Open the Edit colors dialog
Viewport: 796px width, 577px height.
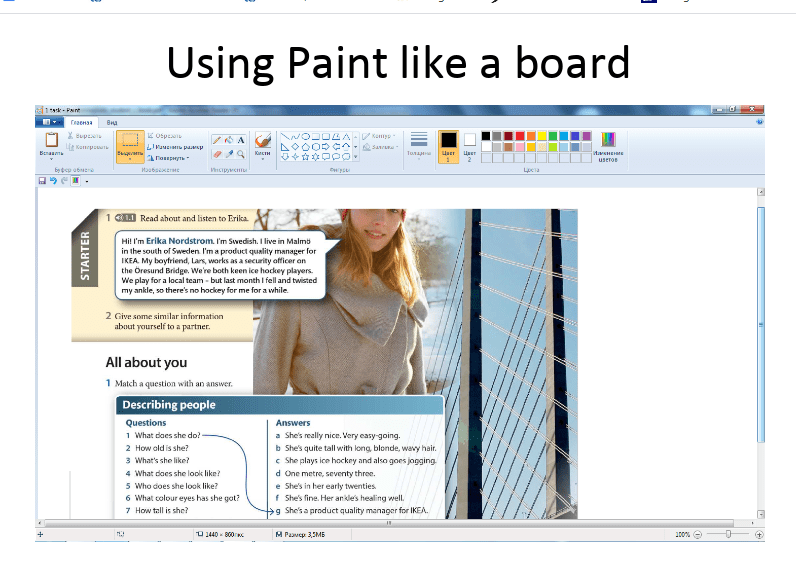tap(608, 144)
